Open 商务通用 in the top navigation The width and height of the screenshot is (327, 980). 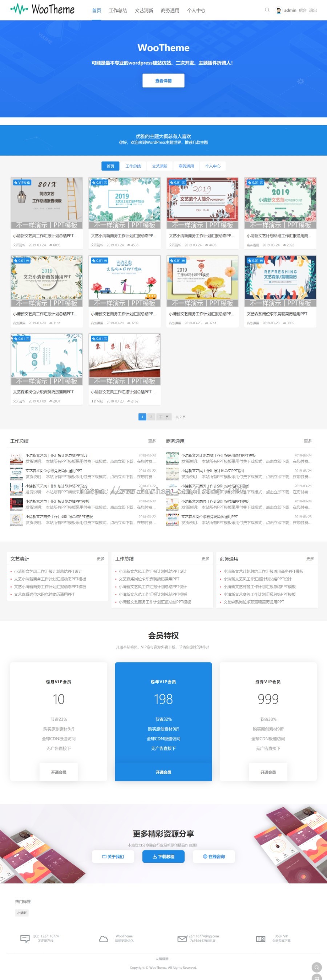(170, 10)
